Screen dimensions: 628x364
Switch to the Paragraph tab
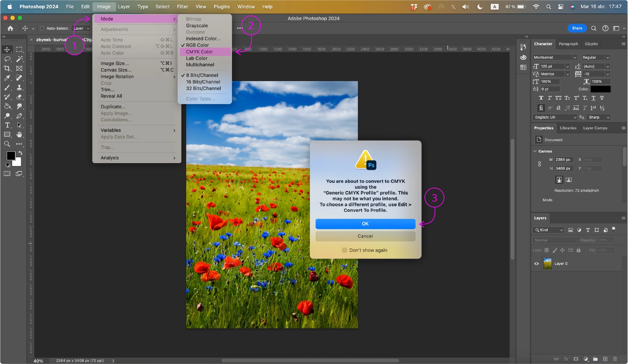pos(568,43)
